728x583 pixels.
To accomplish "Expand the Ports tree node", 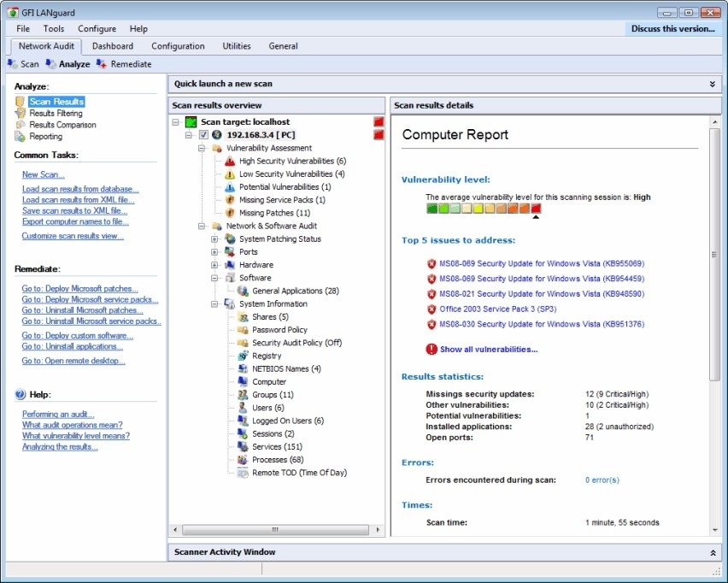I will click(x=214, y=252).
